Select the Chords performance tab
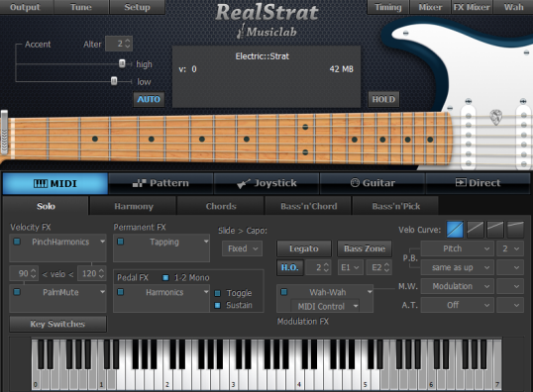 pos(221,206)
